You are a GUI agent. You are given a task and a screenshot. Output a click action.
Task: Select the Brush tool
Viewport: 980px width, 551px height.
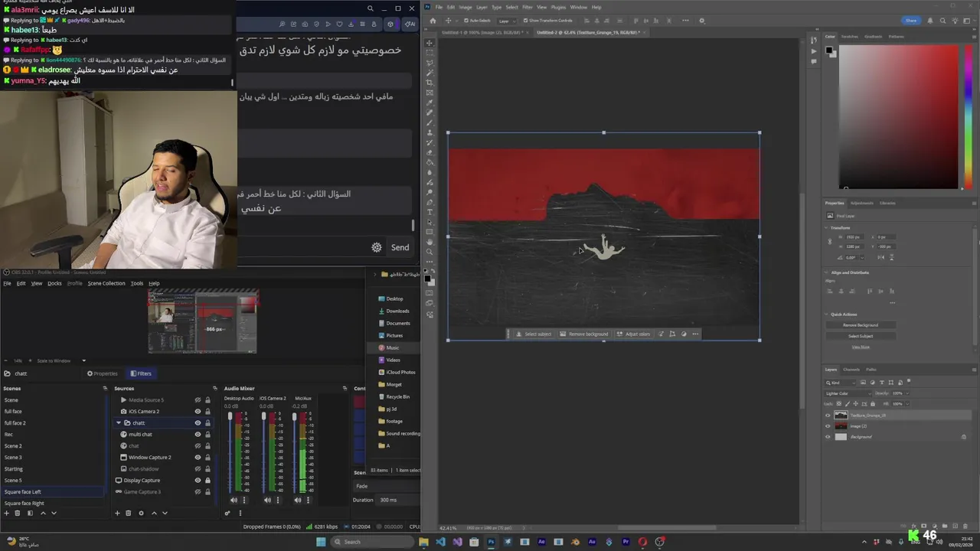point(430,122)
